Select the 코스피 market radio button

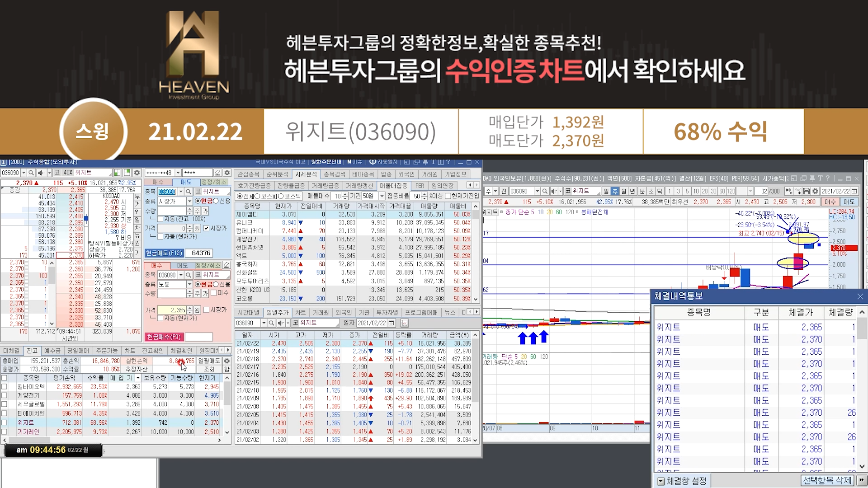258,196
